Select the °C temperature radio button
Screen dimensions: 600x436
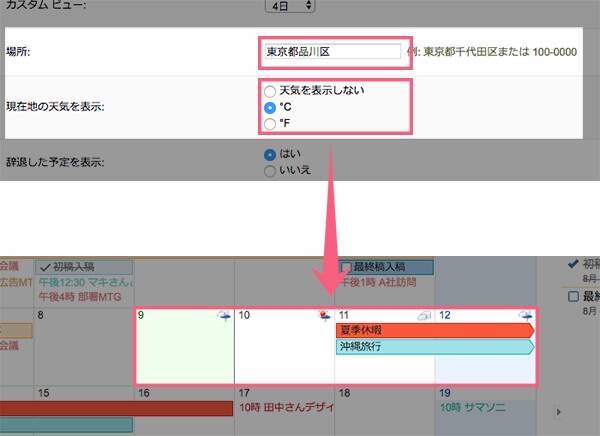tap(270, 108)
